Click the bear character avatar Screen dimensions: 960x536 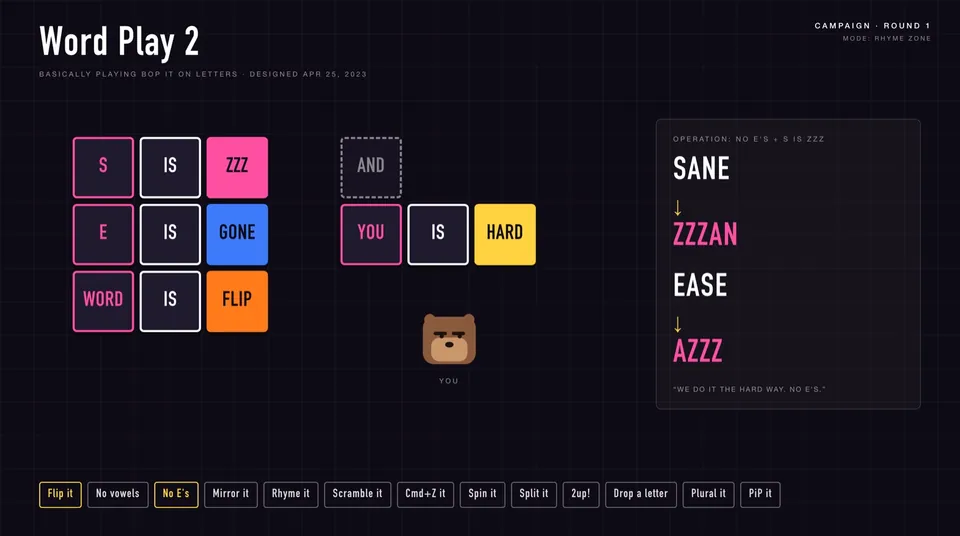[449, 339]
